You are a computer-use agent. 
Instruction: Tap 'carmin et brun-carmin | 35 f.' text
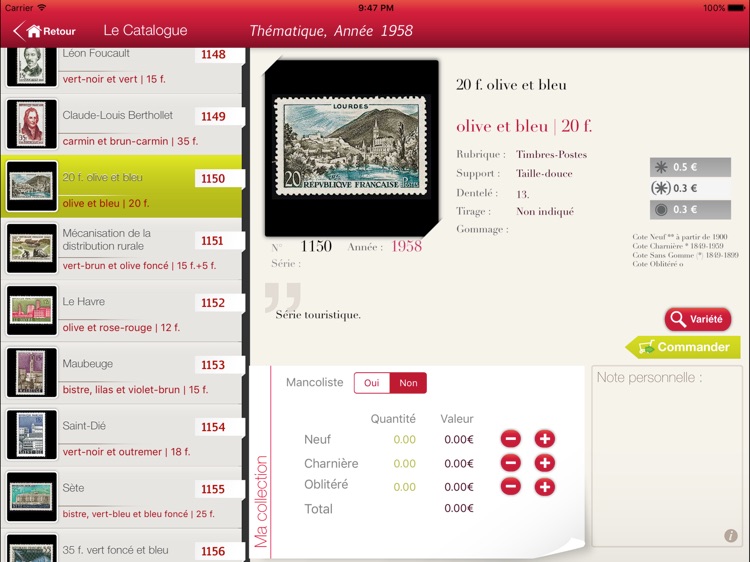coord(130,141)
